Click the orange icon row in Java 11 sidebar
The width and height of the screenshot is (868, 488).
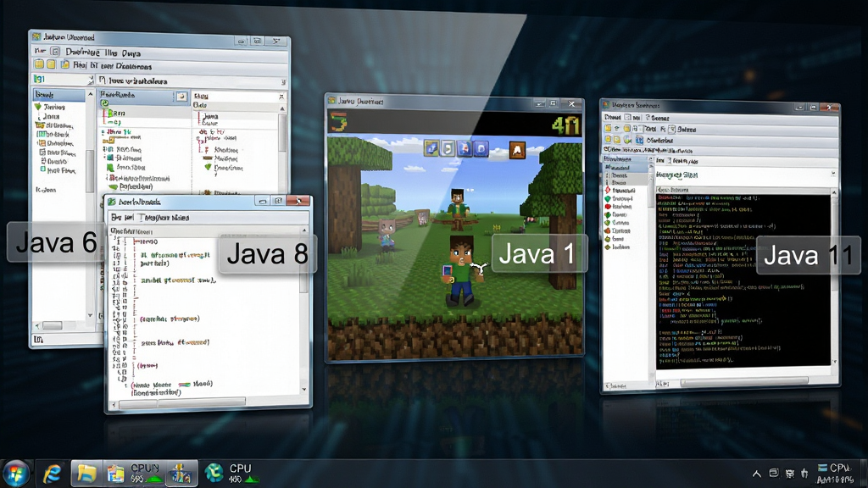pos(621,230)
